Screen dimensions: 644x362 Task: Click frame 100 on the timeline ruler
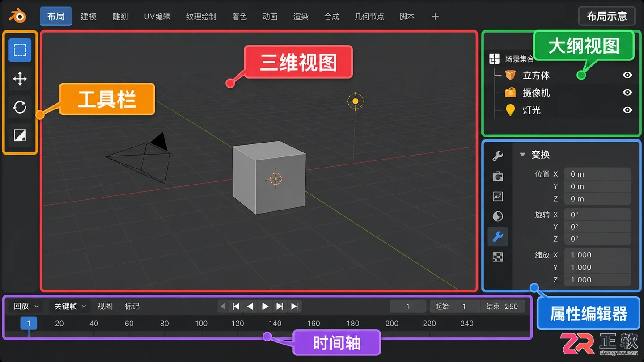click(x=201, y=324)
